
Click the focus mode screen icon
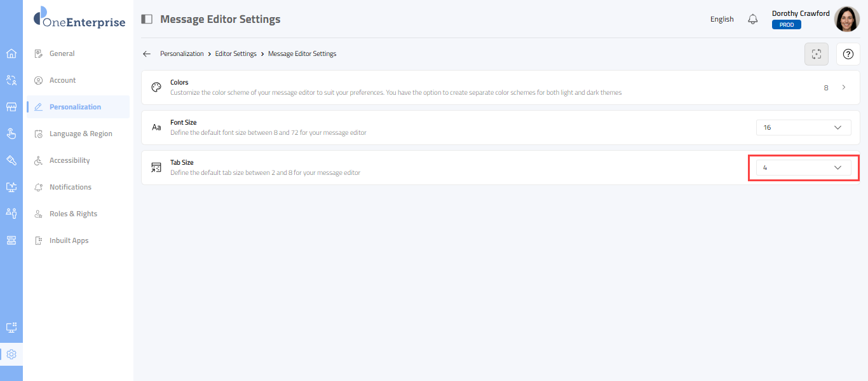click(817, 54)
